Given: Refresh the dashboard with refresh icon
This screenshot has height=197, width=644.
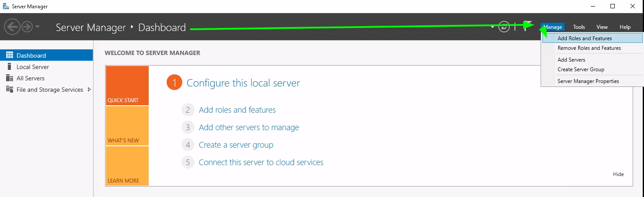Looking at the screenshot, I should tap(504, 27).
